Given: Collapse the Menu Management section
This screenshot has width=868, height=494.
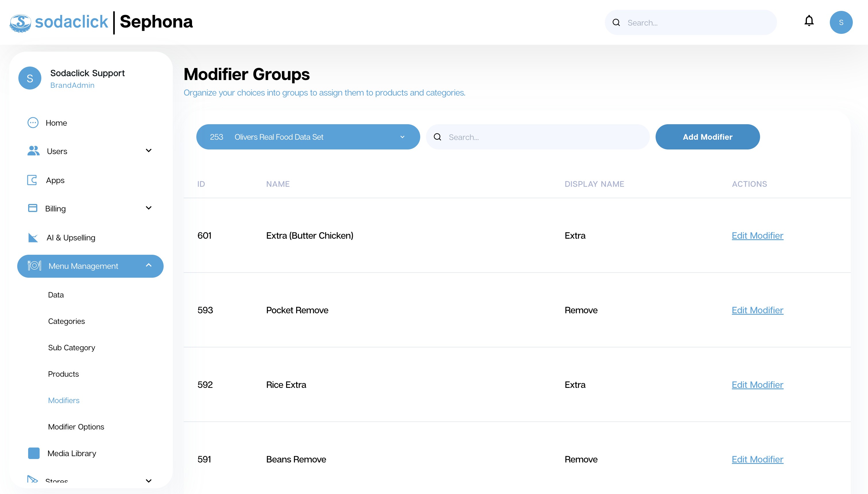Looking at the screenshot, I should tap(148, 266).
